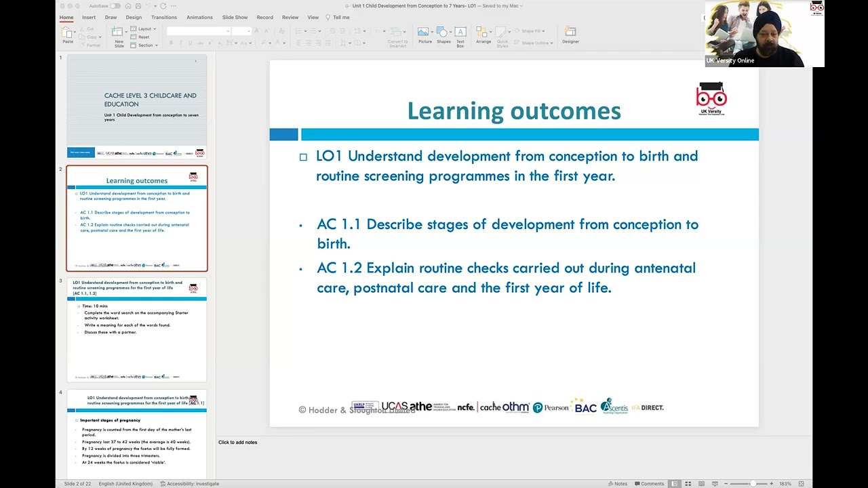Click Convert to SmartArt button
Screen dimensions: 868x488
pos(397,37)
